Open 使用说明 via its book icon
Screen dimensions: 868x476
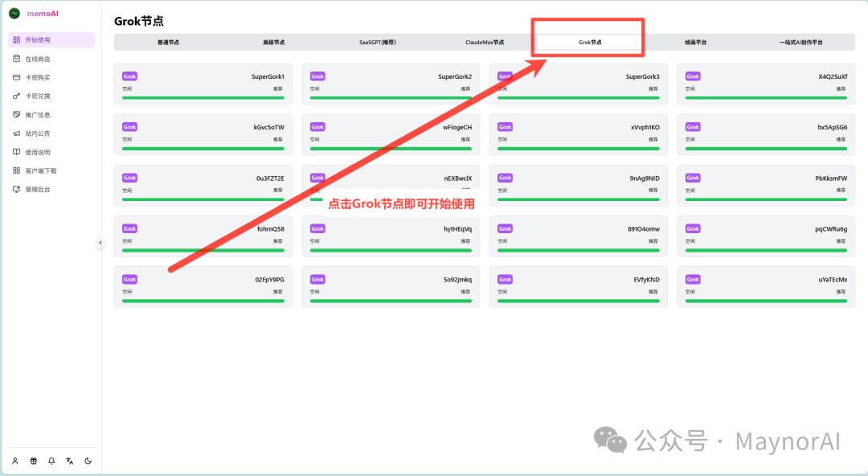pyautogui.click(x=17, y=152)
